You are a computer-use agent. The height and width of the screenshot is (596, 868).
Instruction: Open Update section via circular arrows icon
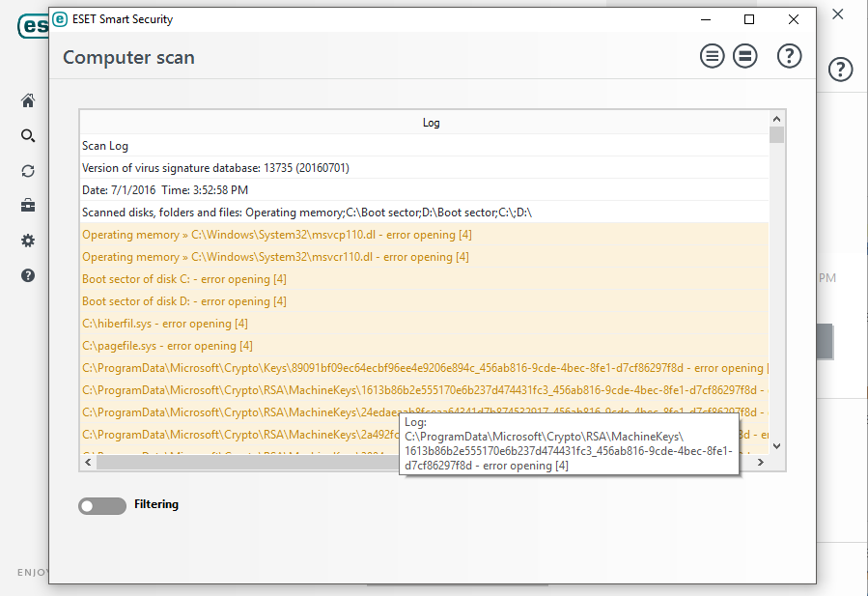click(28, 171)
